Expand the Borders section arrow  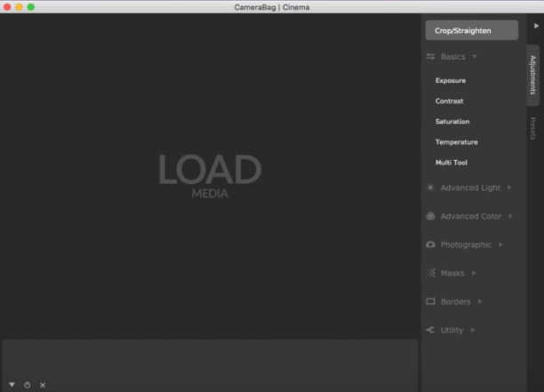point(480,301)
